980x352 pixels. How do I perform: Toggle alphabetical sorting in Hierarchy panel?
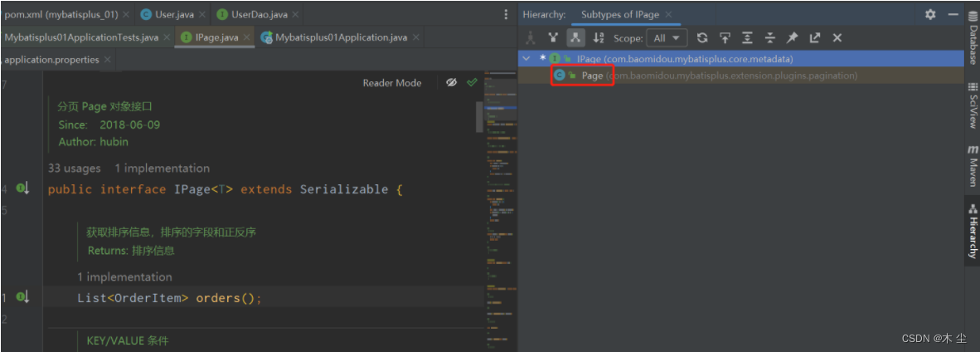coord(599,38)
